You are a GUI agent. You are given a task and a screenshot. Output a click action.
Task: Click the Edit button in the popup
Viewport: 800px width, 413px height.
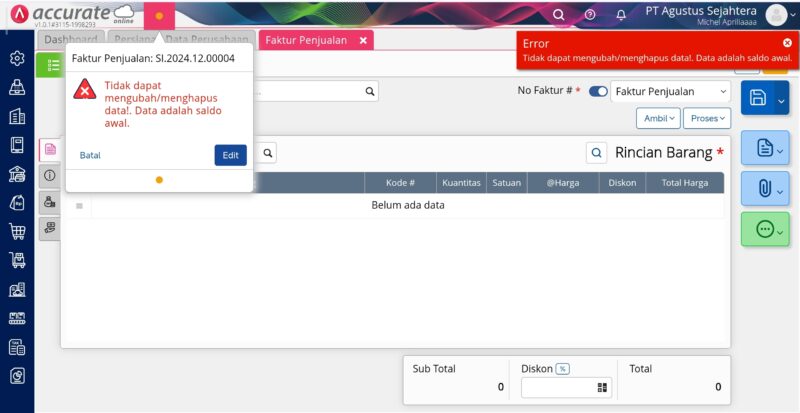point(230,155)
